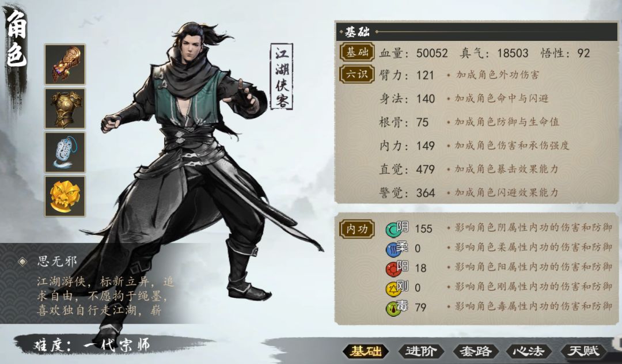Switch to the 进阶 bottom tab
This screenshot has width=622, height=364.
tap(421, 351)
